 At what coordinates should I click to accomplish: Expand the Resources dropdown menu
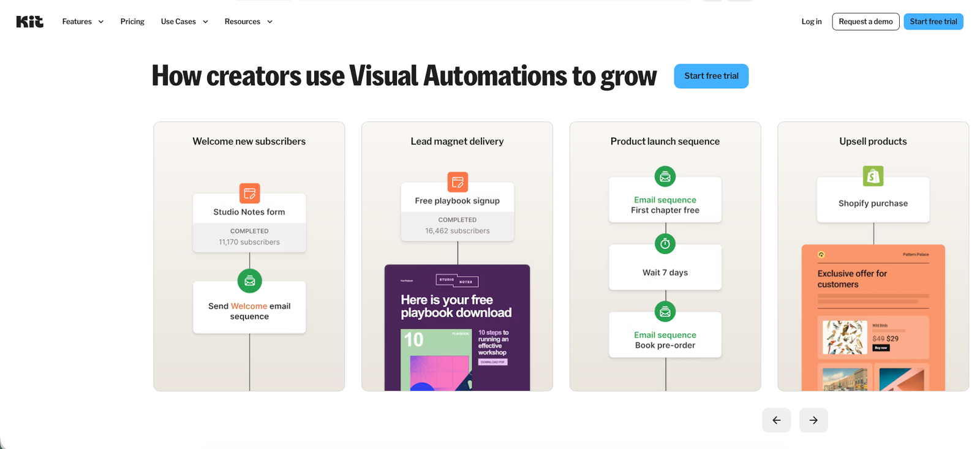coord(249,21)
